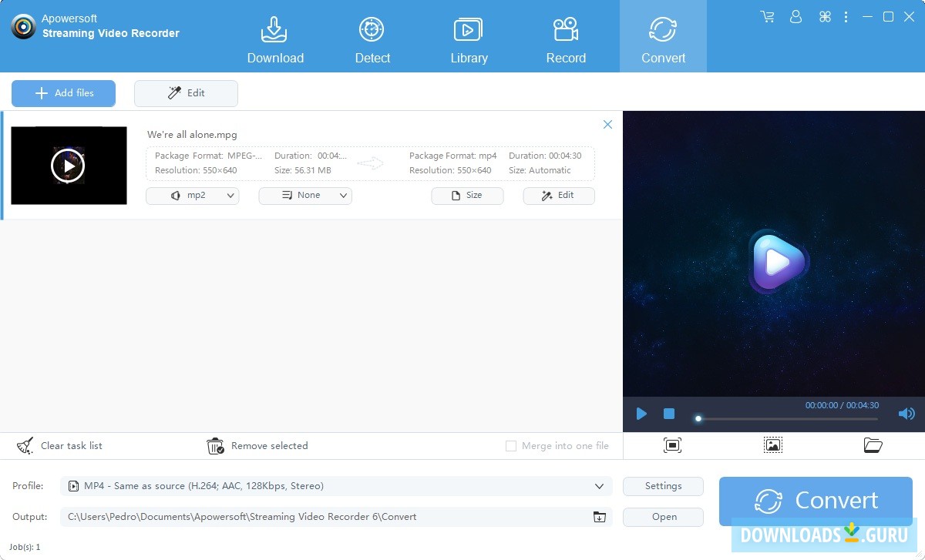Click the Edit button in the top toolbar
Image resolution: width=925 pixels, height=560 pixels.
pos(186,93)
